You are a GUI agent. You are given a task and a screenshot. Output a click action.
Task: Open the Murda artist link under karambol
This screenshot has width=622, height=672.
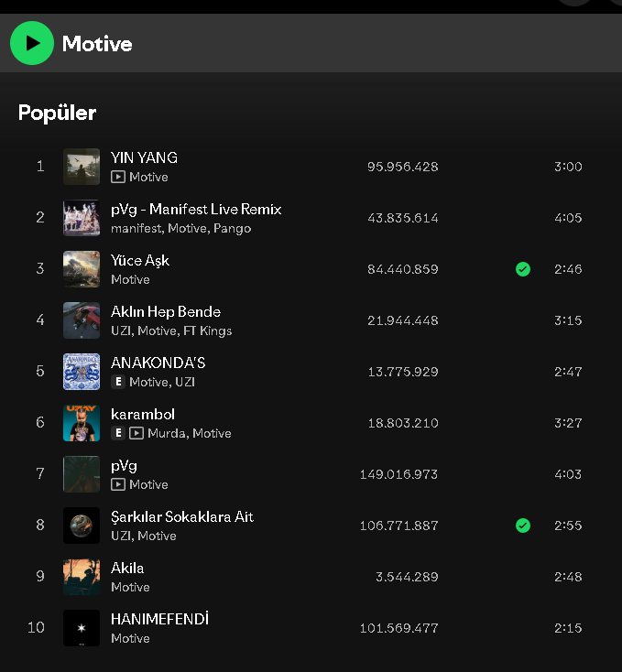tap(167, 433)
